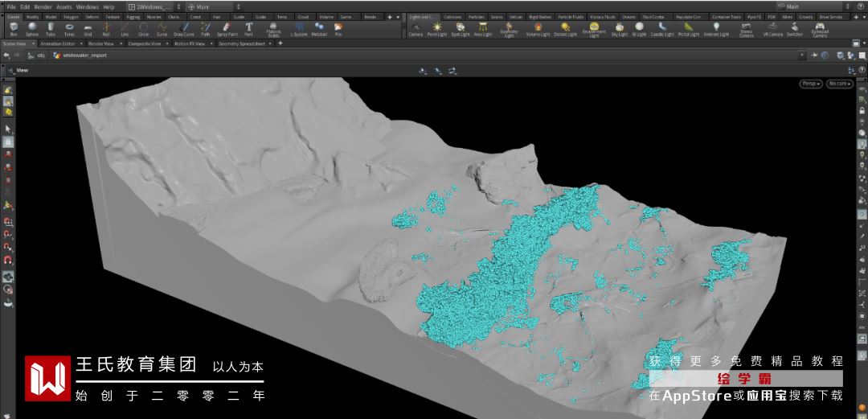868x419 pixels.
Task: Switch to the Modify shelf tab
Action: pos(33,17)
